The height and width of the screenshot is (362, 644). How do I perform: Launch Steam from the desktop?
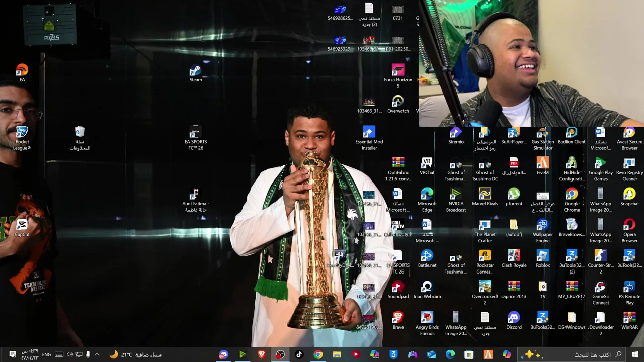196,73
